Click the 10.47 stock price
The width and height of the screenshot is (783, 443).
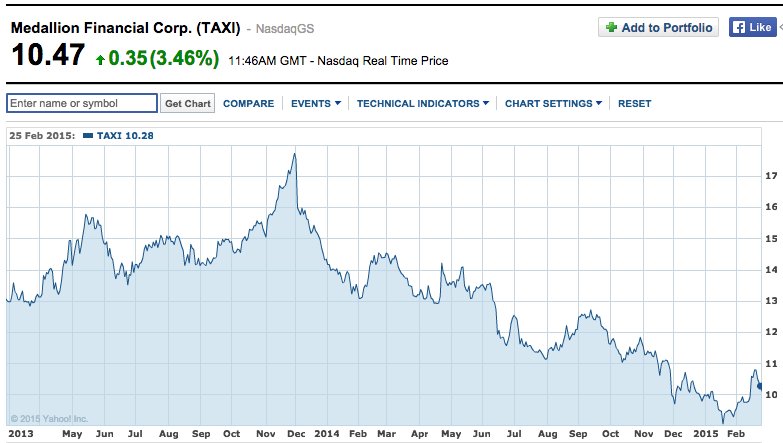[x=48, y=54]
